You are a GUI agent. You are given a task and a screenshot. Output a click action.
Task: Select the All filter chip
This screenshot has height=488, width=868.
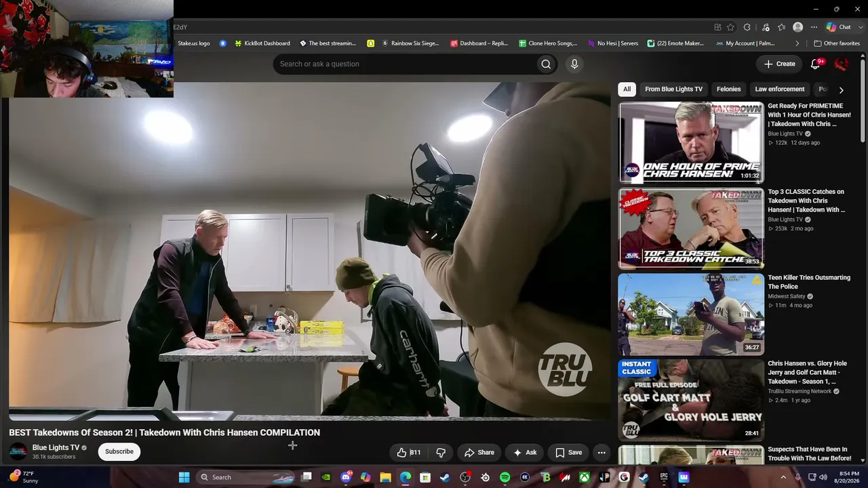point(627,89)
